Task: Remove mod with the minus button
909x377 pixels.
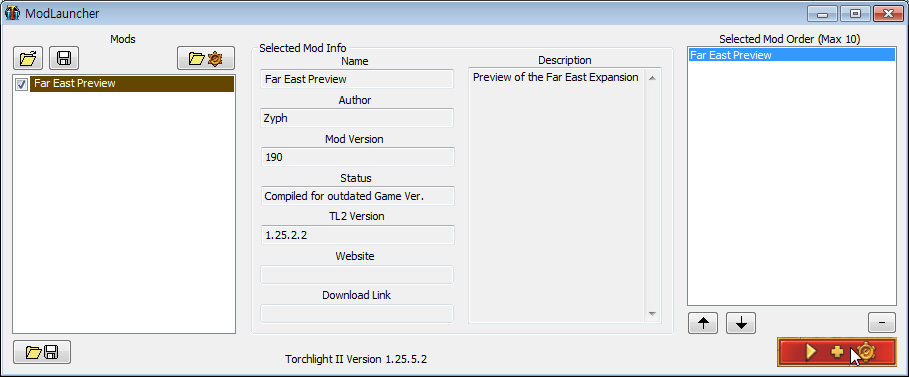Action: pyautogui.click(x=882, y=322)
